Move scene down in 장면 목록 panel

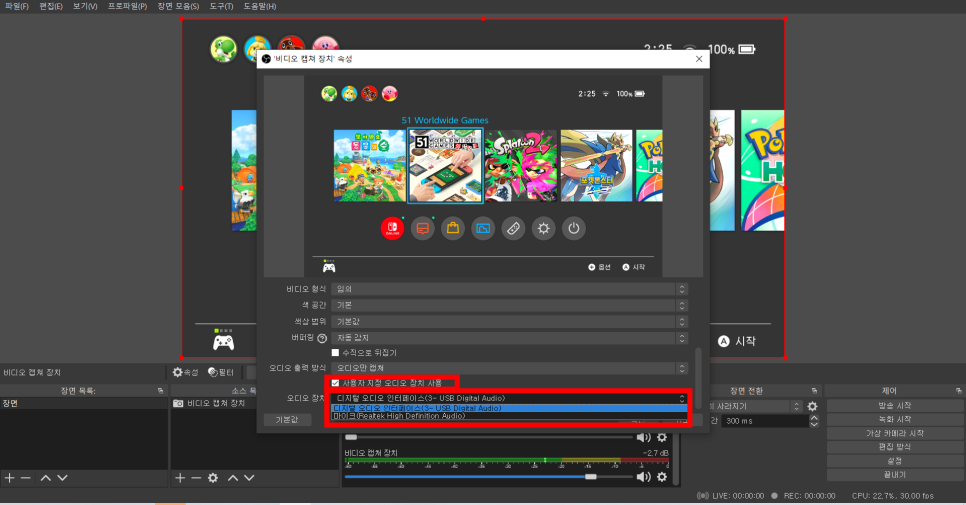[x=62, y=478]
